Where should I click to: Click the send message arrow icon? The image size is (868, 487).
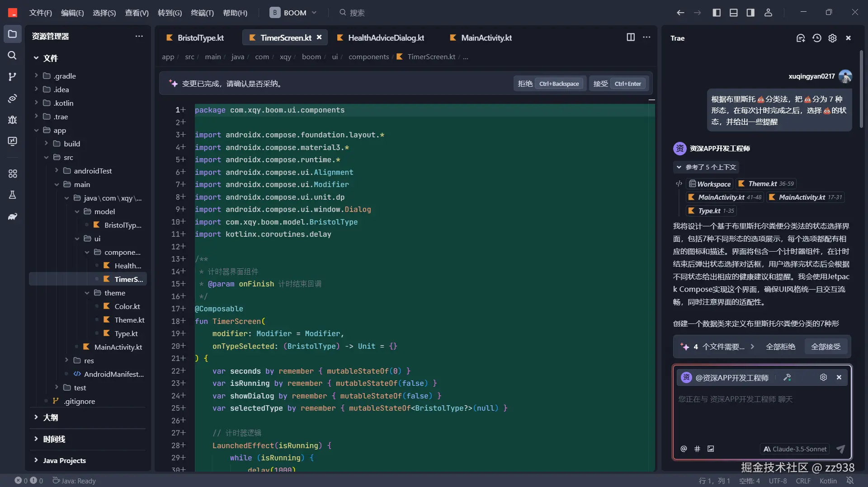[840, 449]
